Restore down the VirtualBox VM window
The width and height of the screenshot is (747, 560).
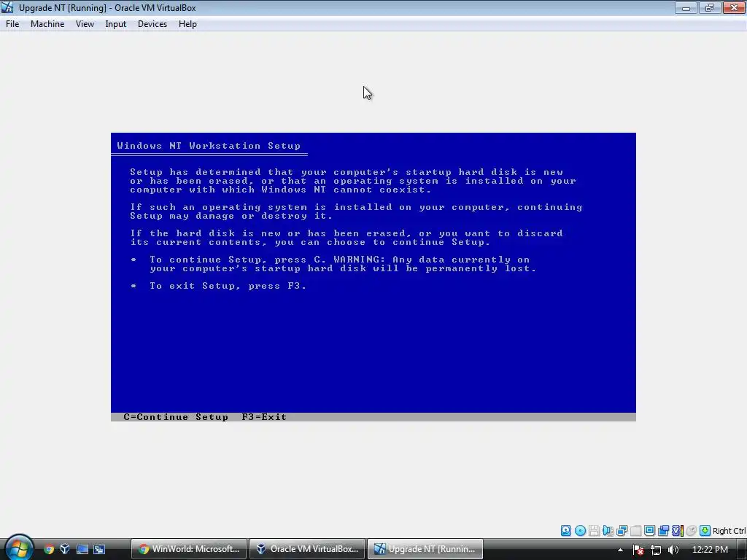click(x=710, y=7)
